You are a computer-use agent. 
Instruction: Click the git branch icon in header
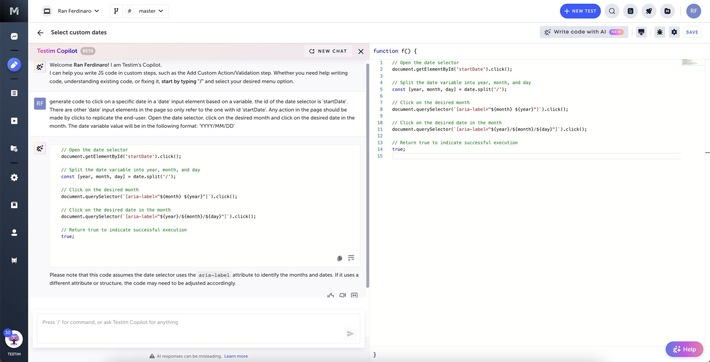[116, 11]
